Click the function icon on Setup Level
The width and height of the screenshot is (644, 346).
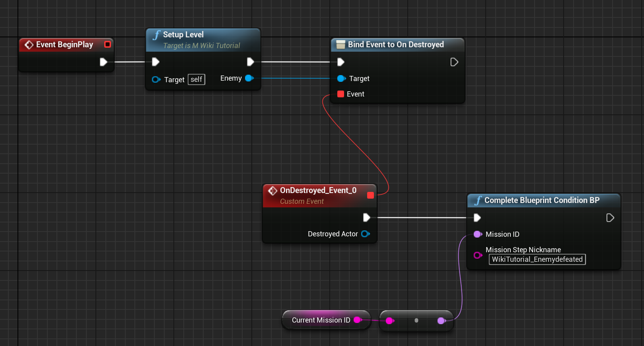click(156, 35)
